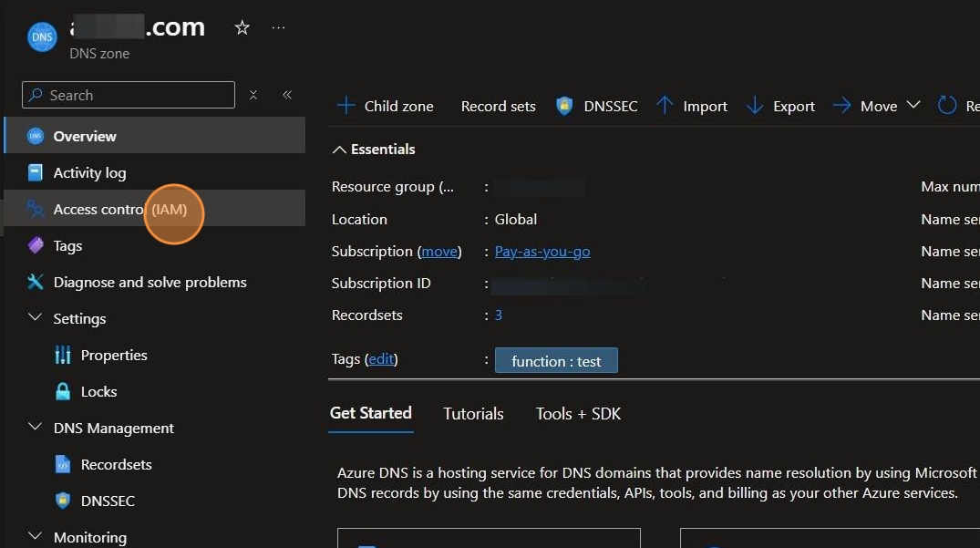Viewport: 980px width, 548px height.
Task: Click Child zone toolbar button
Action: coord(386,106)
